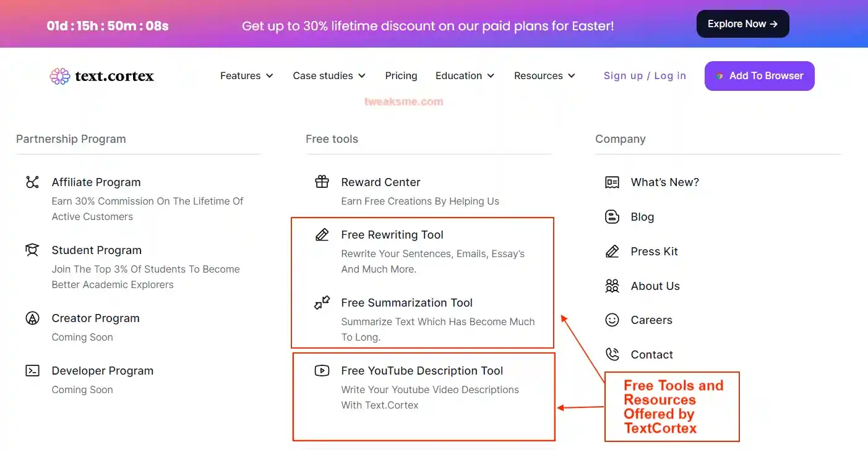Open the Affiliate Program link
The width and height of the screenshot is (868, 450).
coord(96,182)
